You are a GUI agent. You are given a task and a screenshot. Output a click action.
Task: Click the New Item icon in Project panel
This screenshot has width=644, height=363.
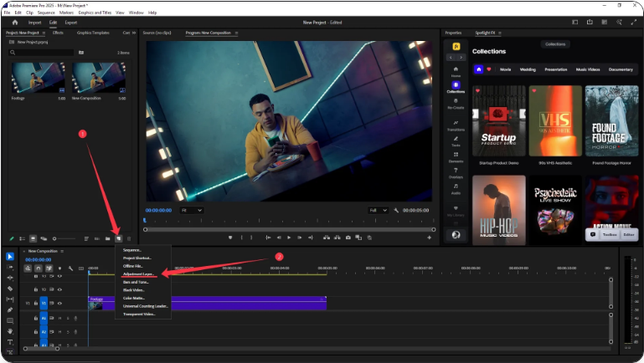click(x=118, y=238)
